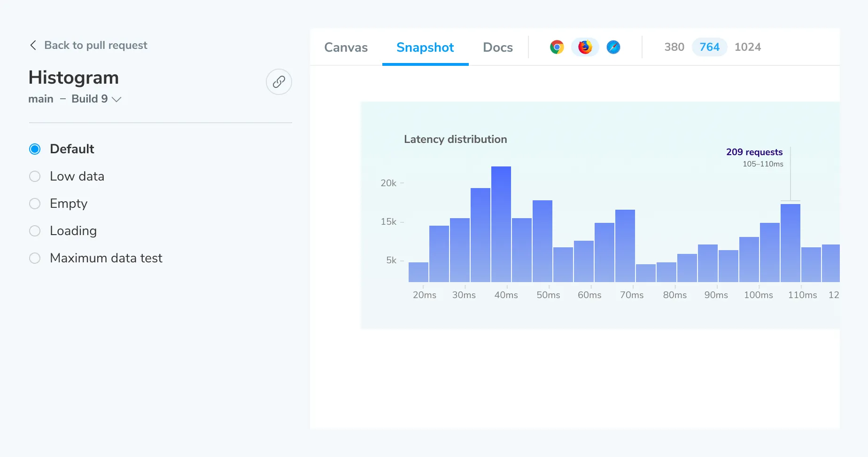The image size is (868, 457).
Task: Select the Chrome browser icon
Action: (x=557, y=47)
